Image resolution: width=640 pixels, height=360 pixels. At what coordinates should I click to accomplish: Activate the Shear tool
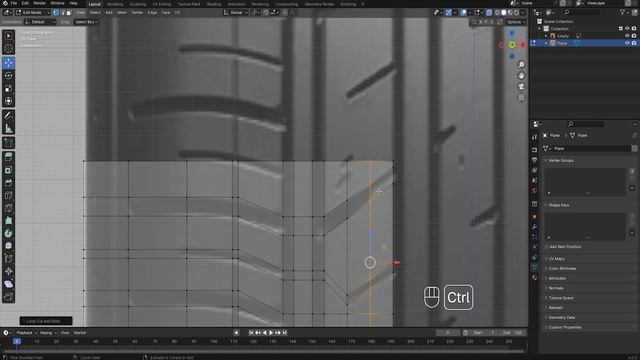point(8,284)
